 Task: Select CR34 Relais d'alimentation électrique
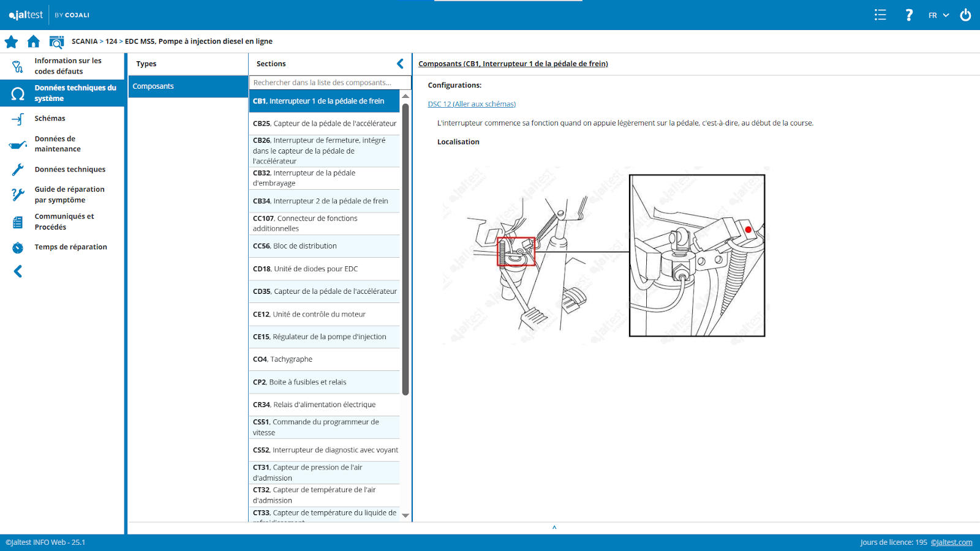(325, 405)
